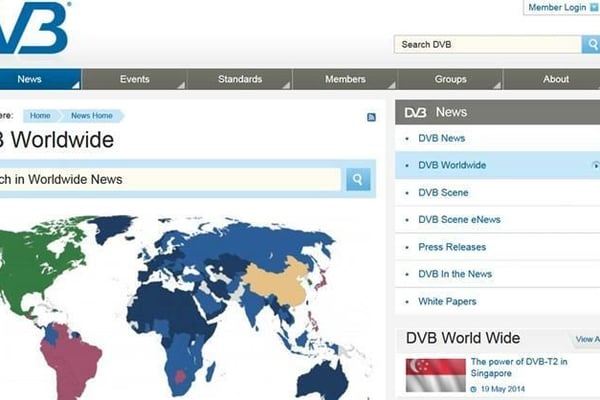600x400 pixels.
Task: Open the Groups navigation tab
Action: 450,79
